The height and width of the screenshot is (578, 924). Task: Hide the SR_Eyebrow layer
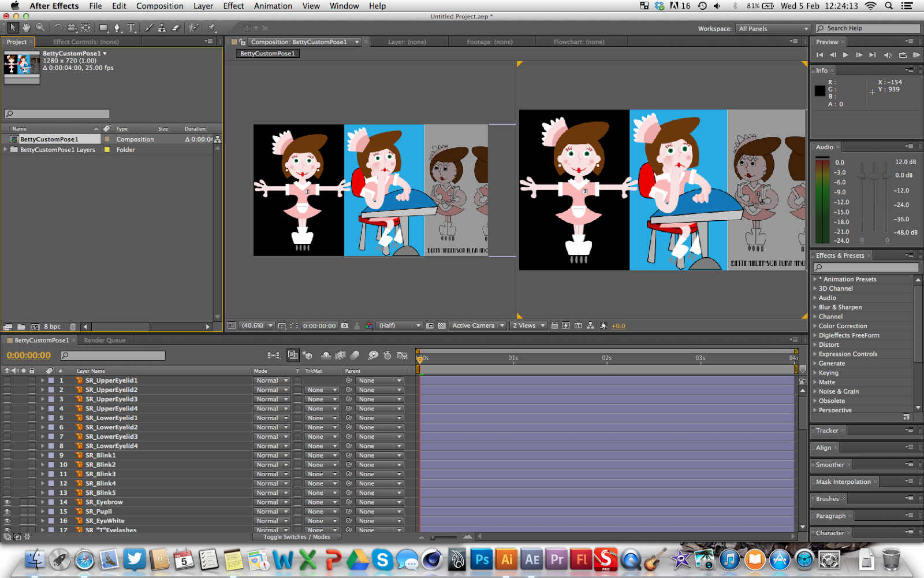click(8, 502)
